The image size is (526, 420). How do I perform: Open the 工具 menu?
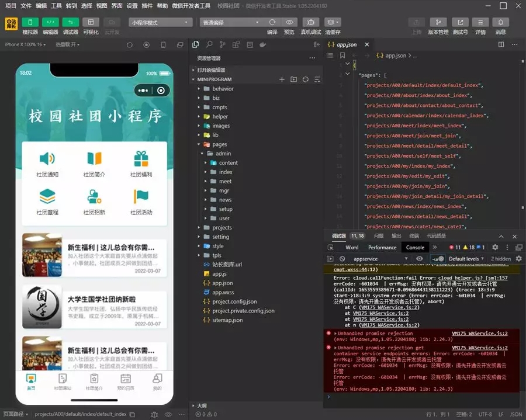tap(56, 5)
